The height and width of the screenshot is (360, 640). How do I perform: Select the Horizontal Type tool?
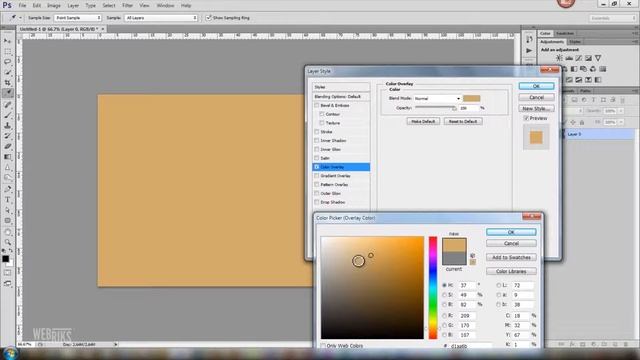7,200
